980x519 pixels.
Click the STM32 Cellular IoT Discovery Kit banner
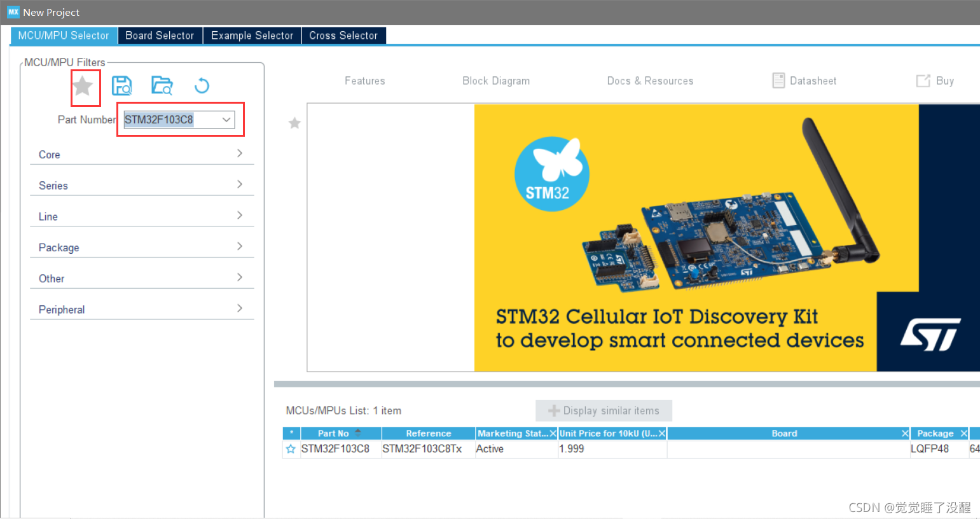pos(727,237)
